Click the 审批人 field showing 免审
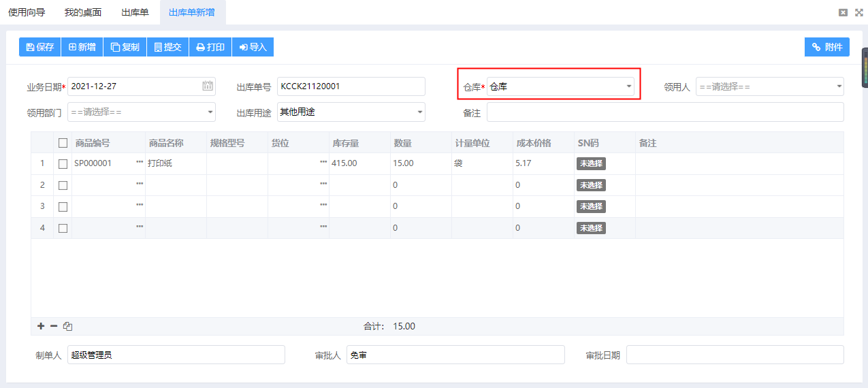The image size is (868, 388). point(455,355)
